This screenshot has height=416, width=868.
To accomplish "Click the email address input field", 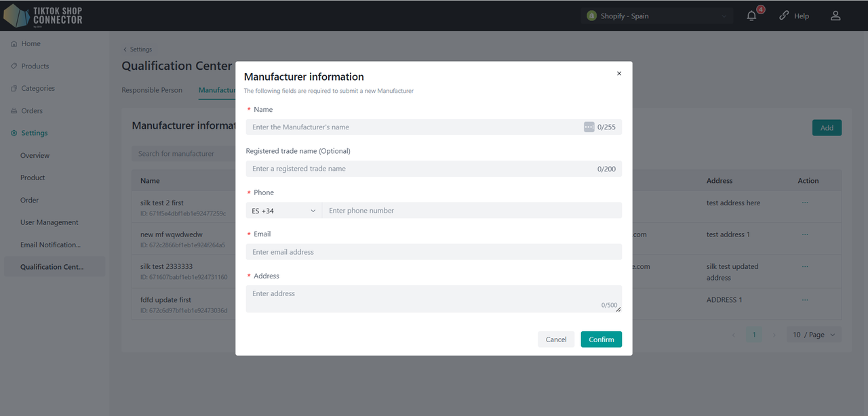I will tap(433, 252).
